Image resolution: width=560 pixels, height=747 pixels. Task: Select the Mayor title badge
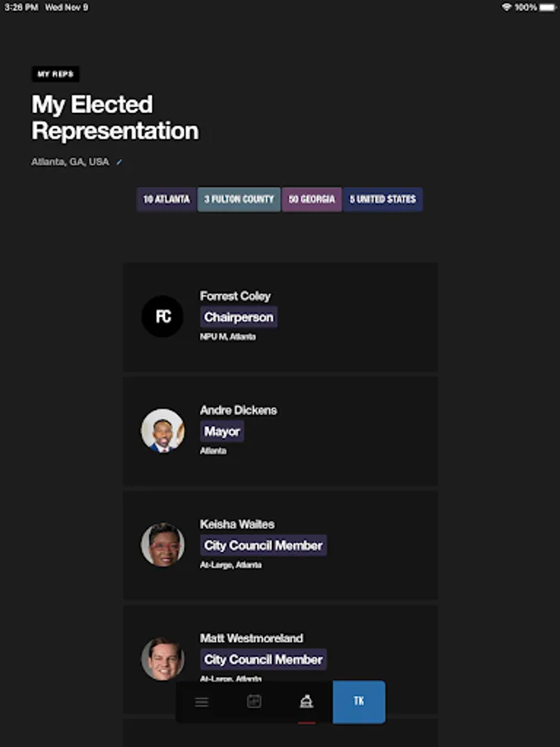click(222, 432)
